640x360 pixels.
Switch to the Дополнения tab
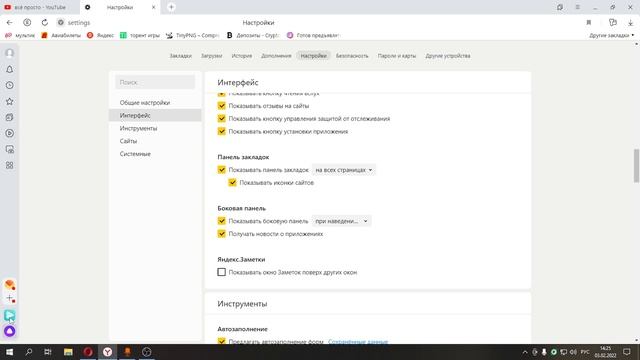pos(276,56)
